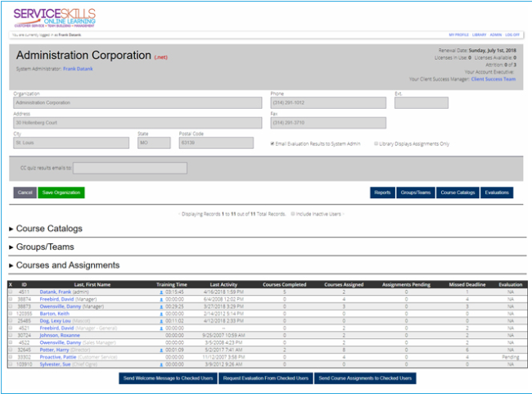Click user icon in Owensville, Danny (Manager) row

(x=161, y=306)
